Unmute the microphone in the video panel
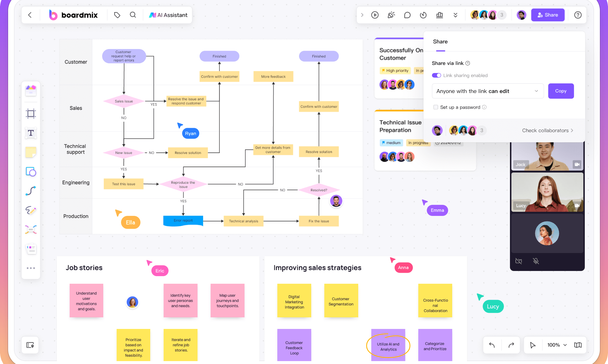The height and width of the screenshot is (364, 608). (536, 261)
